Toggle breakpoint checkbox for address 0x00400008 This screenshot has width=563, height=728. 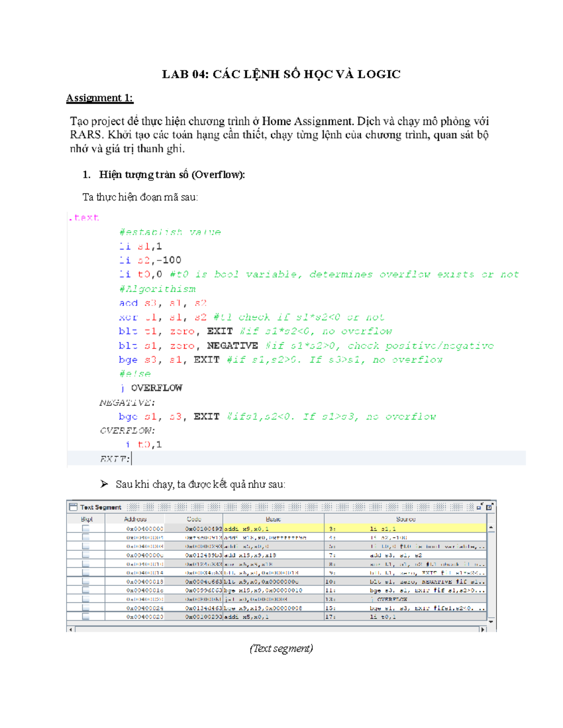(x=85, y=546)
